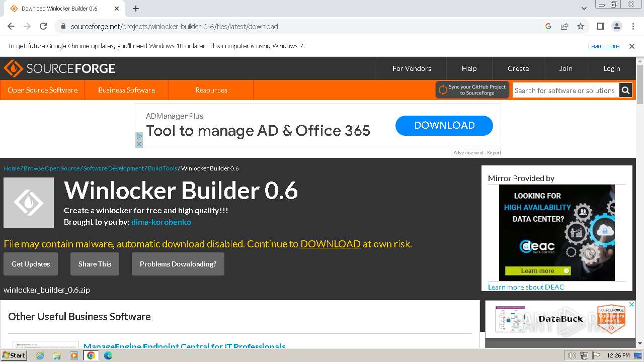
Task: Click Sync your GitHub Project button
Action: 472,90
